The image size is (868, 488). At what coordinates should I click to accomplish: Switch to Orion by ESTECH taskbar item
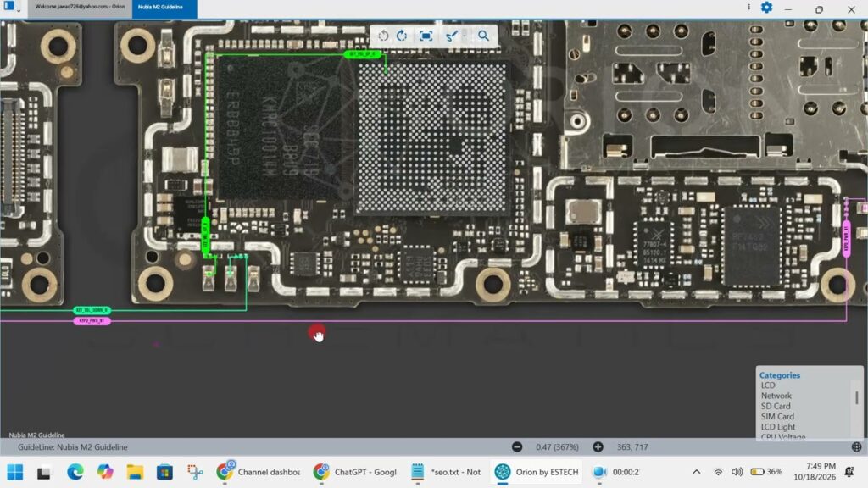coord(536,472)
